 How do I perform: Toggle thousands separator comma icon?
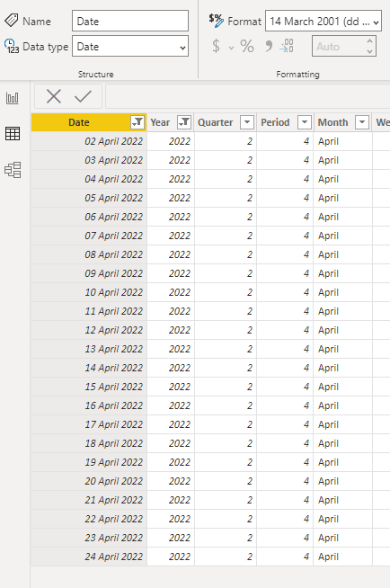tap(269, 47)
